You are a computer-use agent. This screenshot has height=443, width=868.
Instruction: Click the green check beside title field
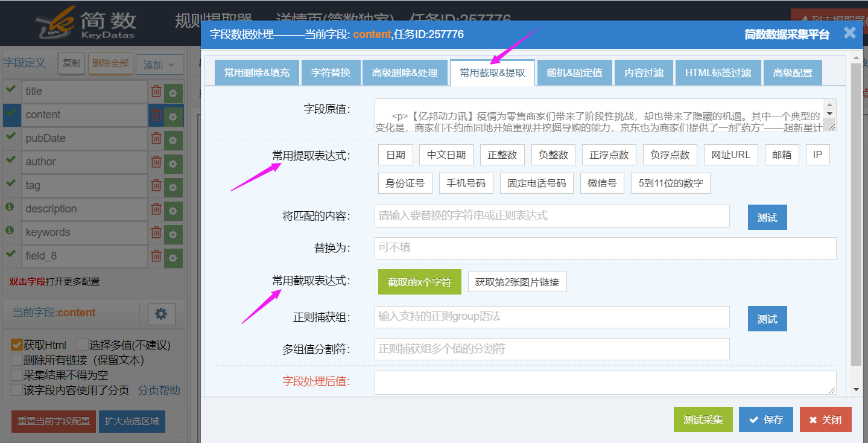click(x=10, y=89)
